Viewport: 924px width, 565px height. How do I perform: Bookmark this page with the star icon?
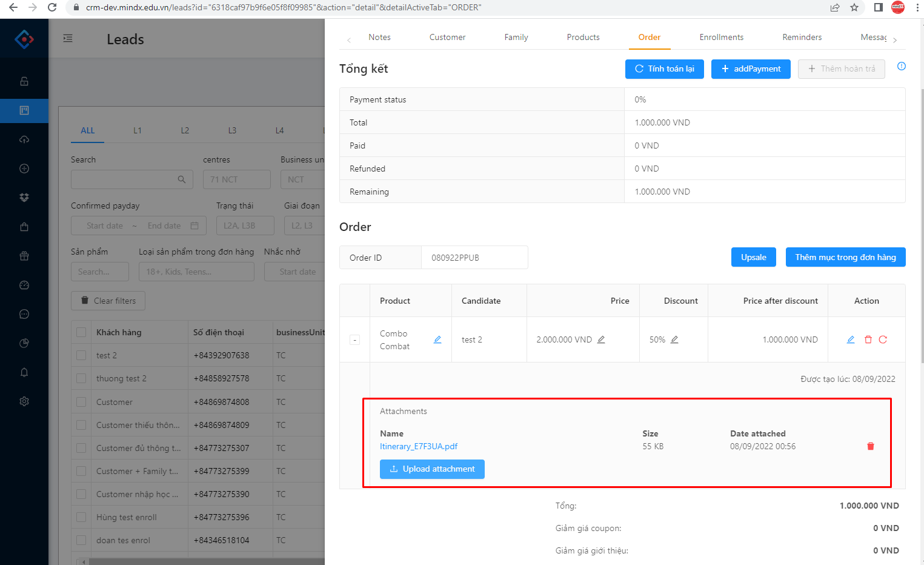[x=854, y=7]
